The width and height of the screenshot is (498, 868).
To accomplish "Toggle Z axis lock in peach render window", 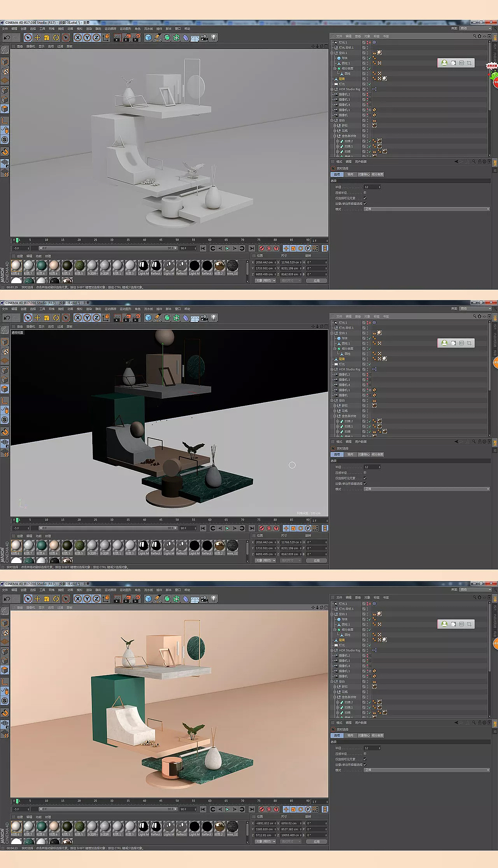I will coord(96,599).
